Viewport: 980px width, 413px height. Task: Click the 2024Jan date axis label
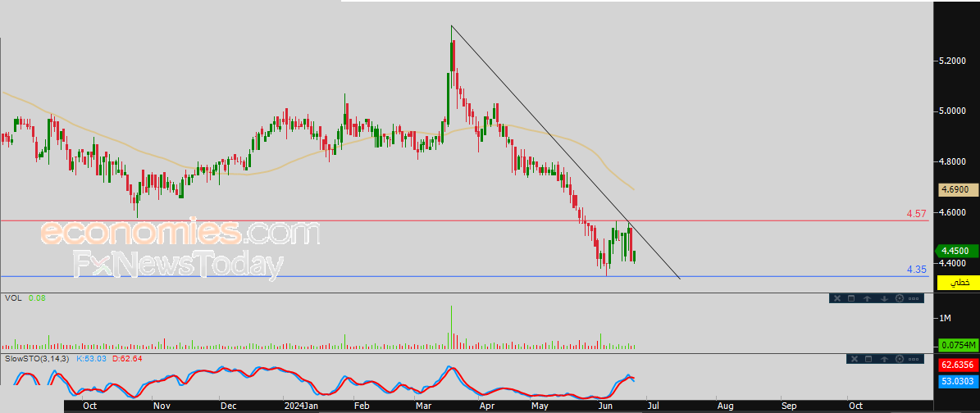301,406
